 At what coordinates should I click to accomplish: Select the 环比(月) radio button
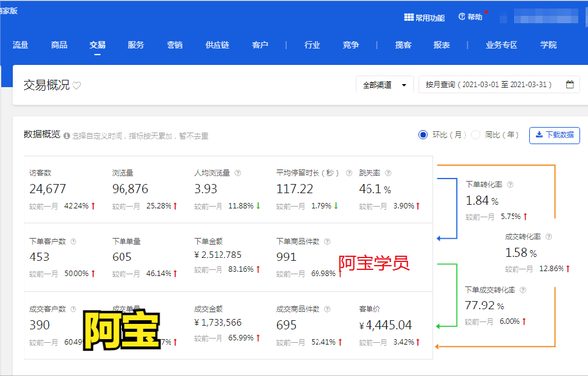click(x=423, y=135)
